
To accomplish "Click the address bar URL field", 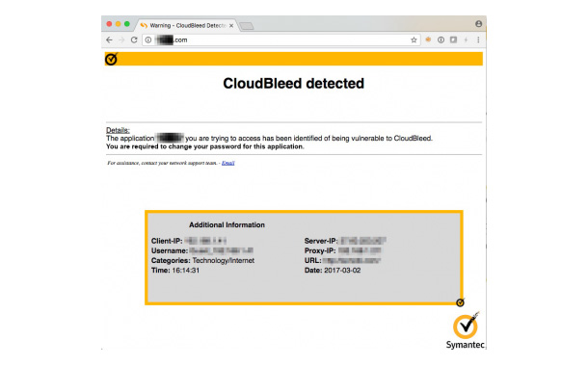I will point(281,39).
